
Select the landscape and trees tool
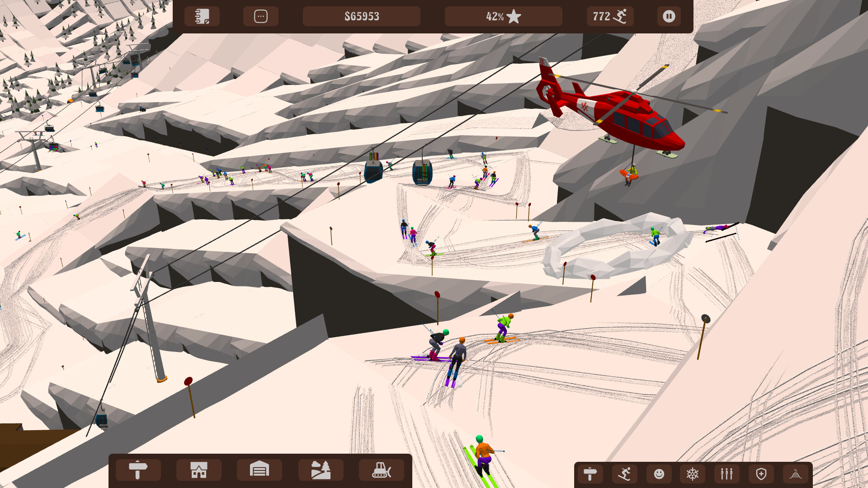click(x=321, y=469)
